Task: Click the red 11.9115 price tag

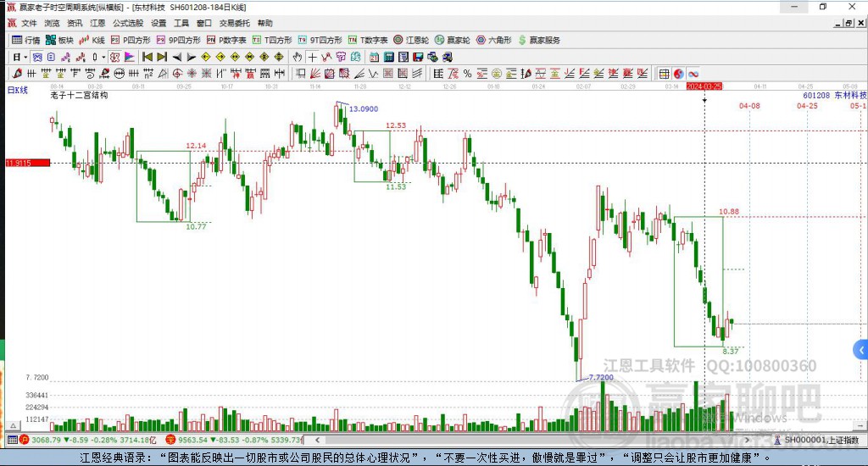Action: point(28,163)
